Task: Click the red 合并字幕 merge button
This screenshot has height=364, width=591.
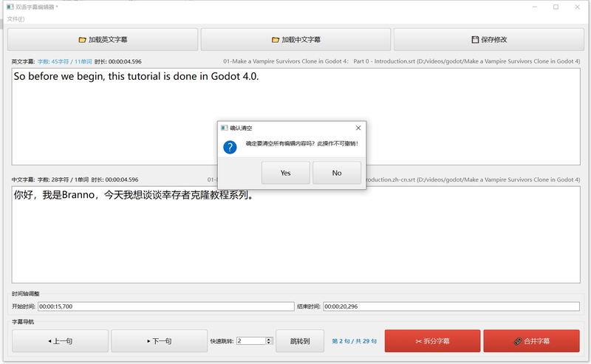Action: pos(531,341)
